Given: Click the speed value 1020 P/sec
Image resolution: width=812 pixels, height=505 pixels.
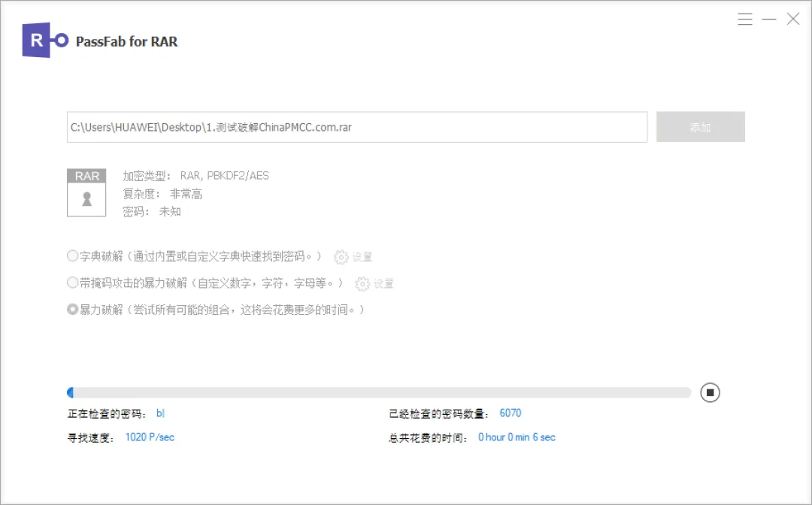Looking at the screenshot, I should (150, 437).
